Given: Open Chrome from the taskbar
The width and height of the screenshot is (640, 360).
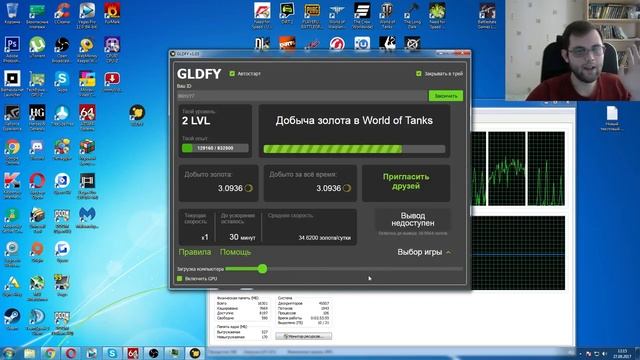Looking at the screenshot, I should 50,353.
